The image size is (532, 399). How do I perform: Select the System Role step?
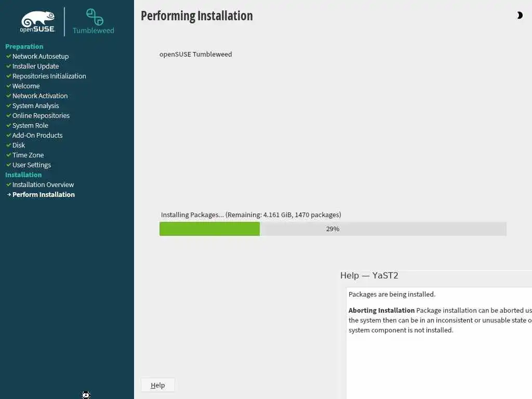click(30, 125)
